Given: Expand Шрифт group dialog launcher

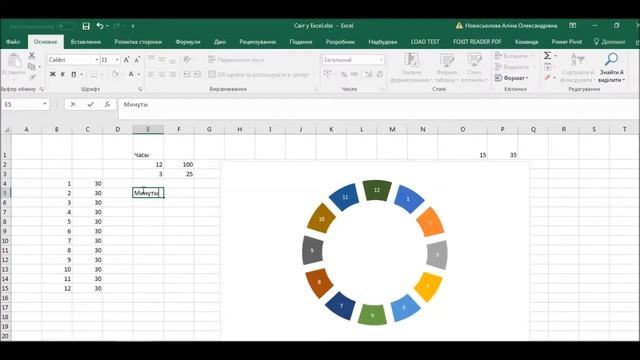Looking at the screenshot, I should [x=140, y=89].
